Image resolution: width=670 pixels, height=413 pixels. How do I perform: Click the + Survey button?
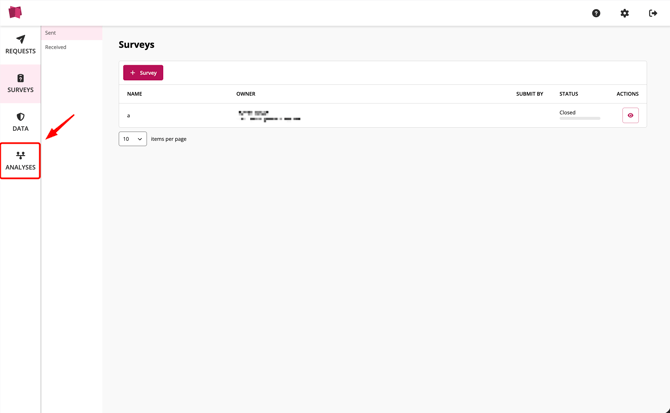click(143, 73)
